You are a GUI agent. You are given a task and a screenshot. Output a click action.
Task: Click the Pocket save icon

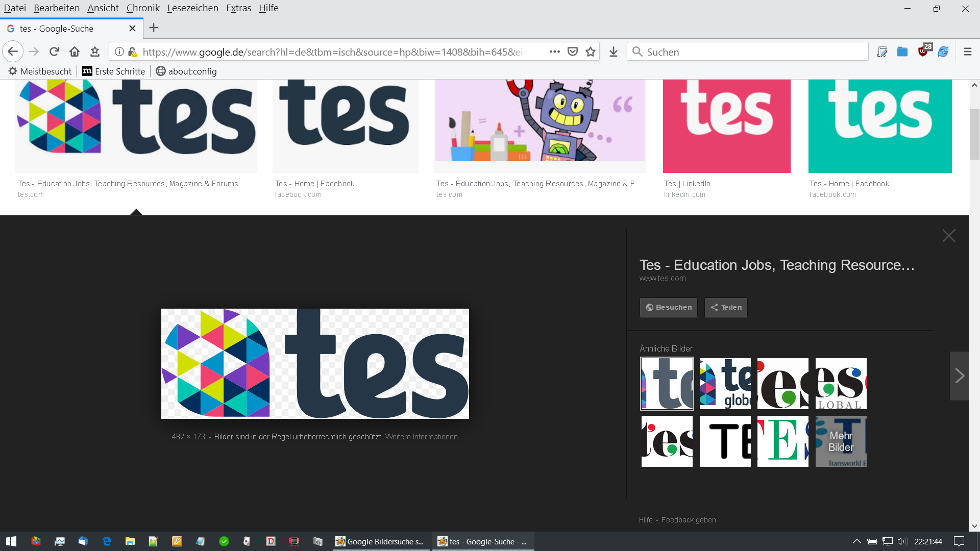(x=573, y=52)
